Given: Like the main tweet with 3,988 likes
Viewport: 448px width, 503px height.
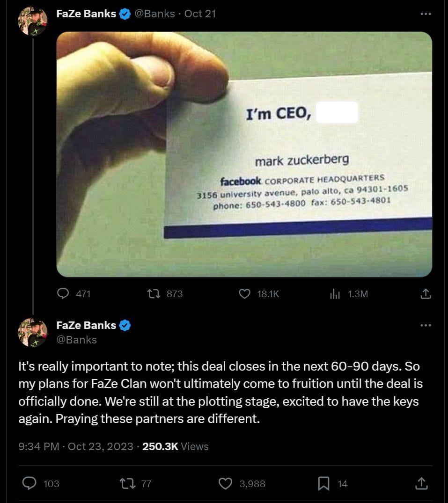Looking at the screenshot, I should 226,483.
